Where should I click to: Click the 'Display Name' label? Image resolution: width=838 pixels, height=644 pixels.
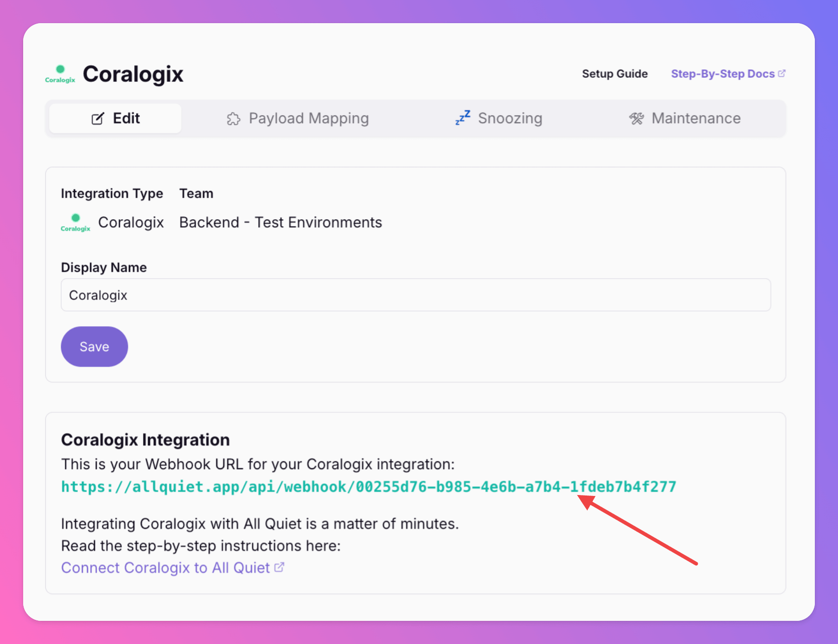click(x=104, y=267)
